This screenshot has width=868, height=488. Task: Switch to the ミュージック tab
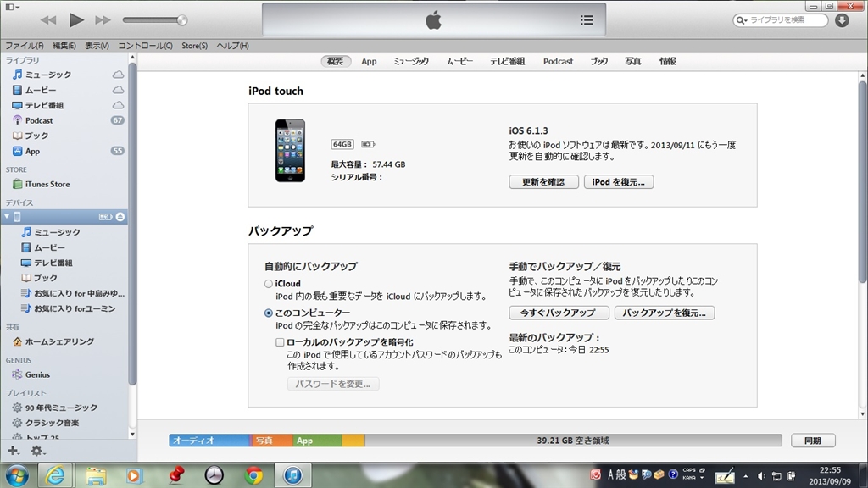click(x=411, y=61)
